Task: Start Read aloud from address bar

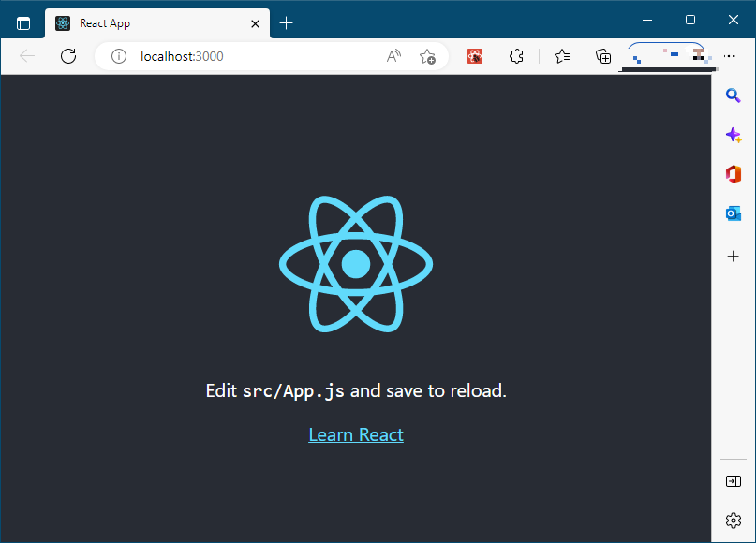Action: coord(393,56)
